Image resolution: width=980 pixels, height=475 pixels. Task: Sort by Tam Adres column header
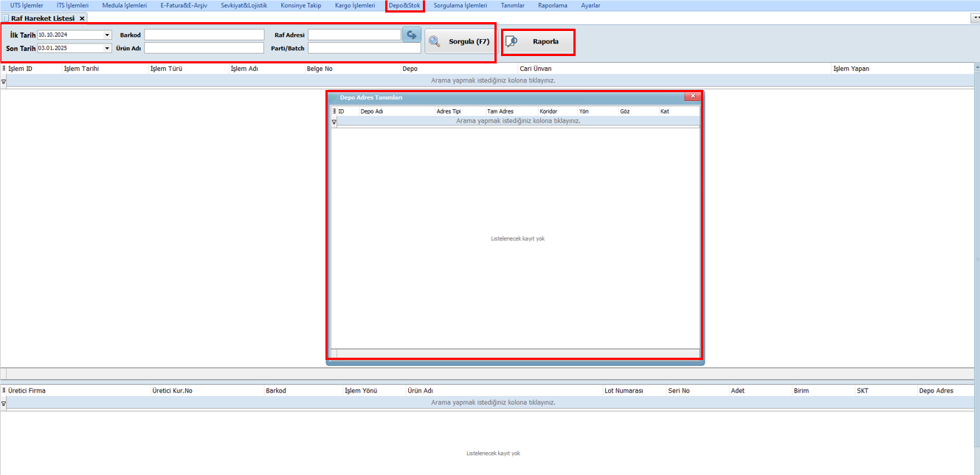pyautogui.click(x=500, y=111)
